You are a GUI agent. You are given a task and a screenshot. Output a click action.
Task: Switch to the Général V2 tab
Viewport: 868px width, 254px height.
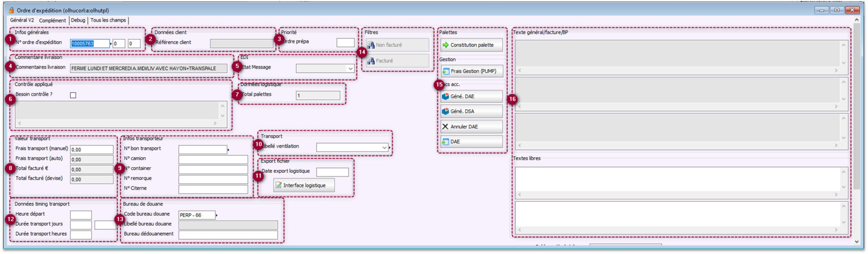tap(22, 20)
